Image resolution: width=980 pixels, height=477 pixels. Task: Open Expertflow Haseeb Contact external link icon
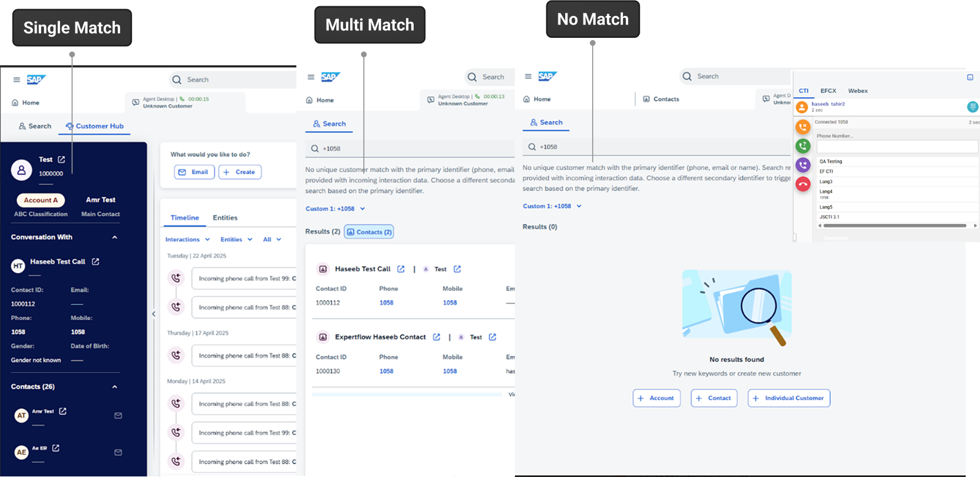[x=437, y=337]
